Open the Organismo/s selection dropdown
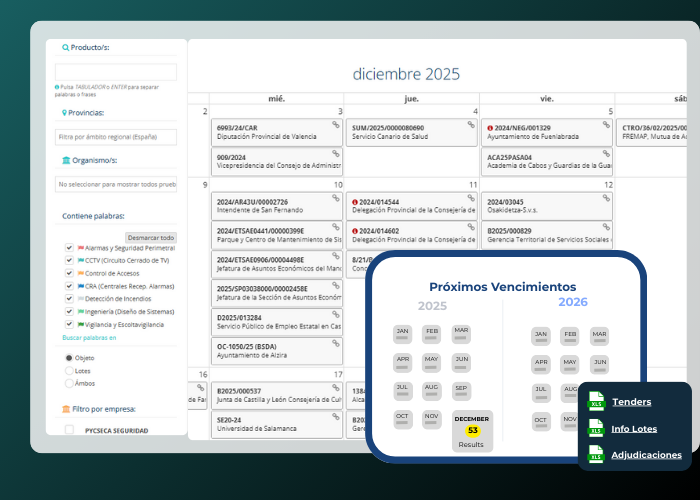Viewport: 700px width, 500px height. click(x=116, y=184)
